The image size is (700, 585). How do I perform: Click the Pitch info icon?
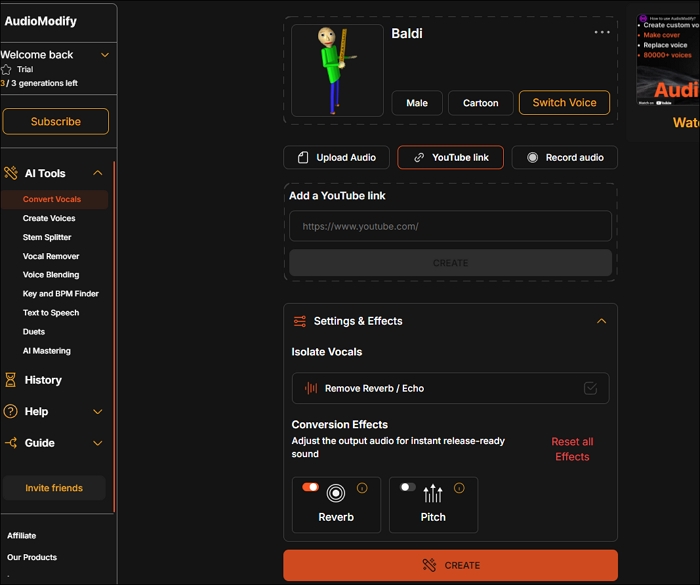tap(459, 488)
